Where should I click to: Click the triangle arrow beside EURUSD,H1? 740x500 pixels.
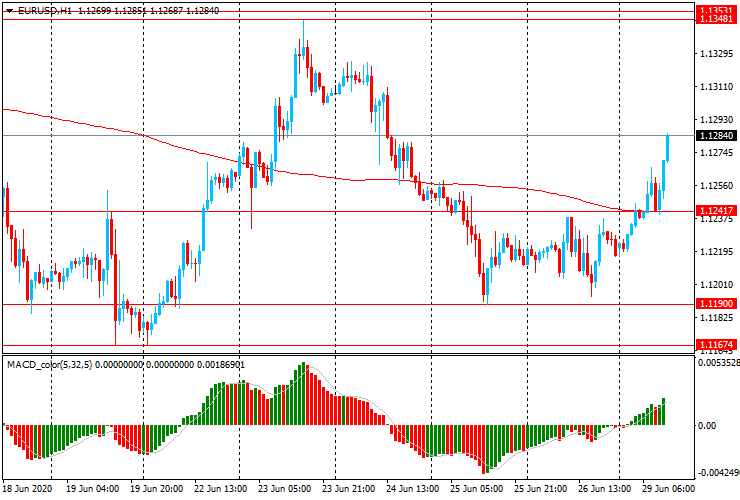(x=9, y=11)
